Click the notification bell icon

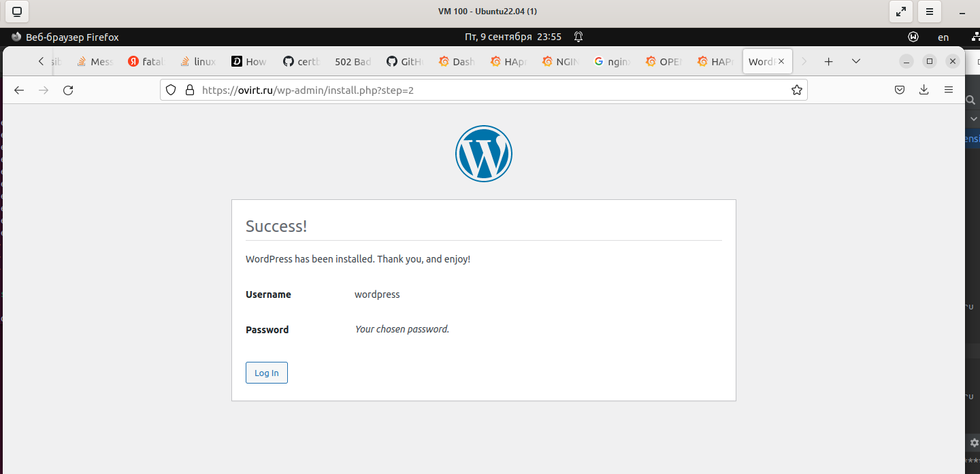[x=578, y=37]
